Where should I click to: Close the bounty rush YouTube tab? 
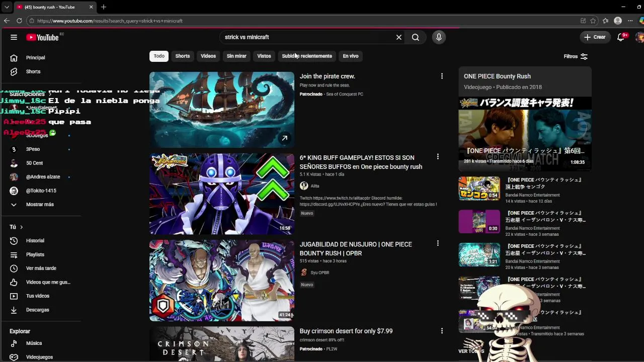point(91,7)
